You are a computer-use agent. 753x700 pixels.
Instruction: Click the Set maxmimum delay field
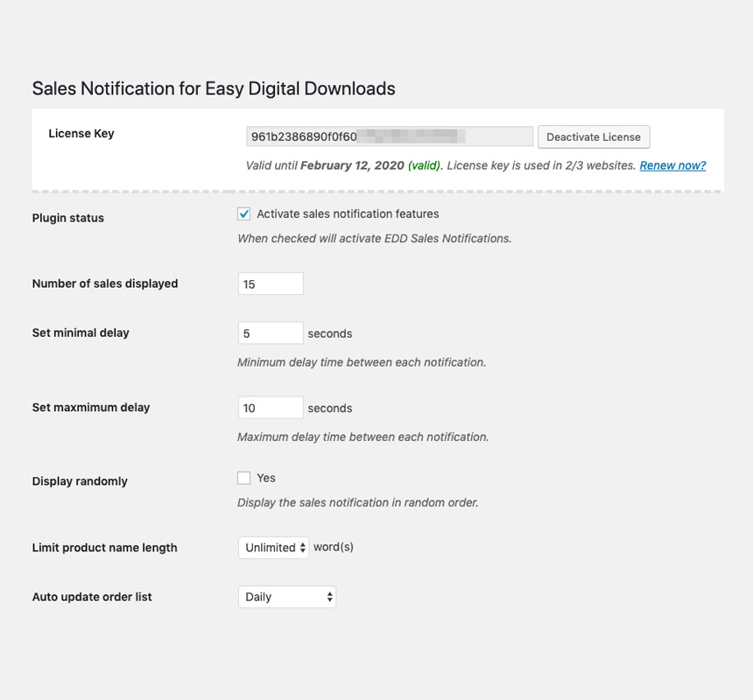click(271, 408)
